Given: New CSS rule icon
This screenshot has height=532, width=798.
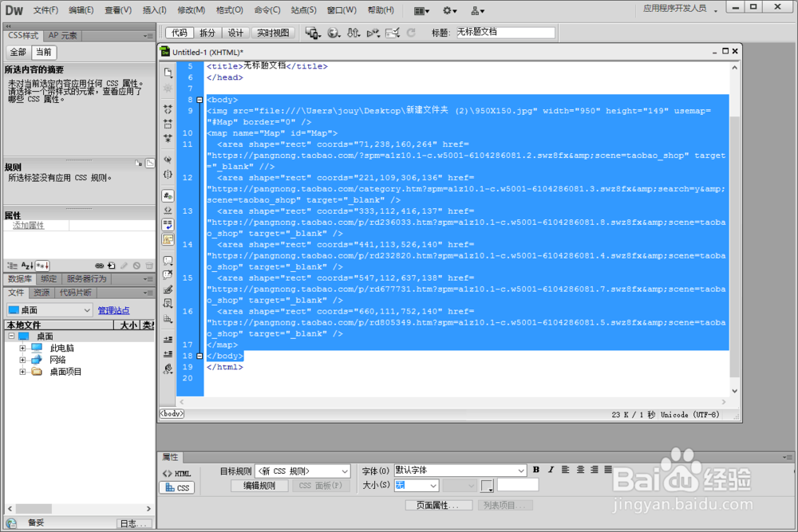Looking at the screenshot, I should click(112, 266).
